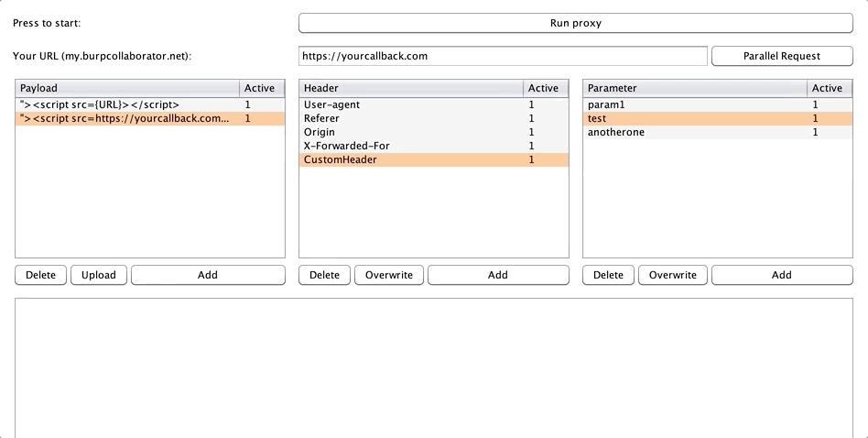Select the Origin header row
868x438 pixels.
(x=434, y=132)
